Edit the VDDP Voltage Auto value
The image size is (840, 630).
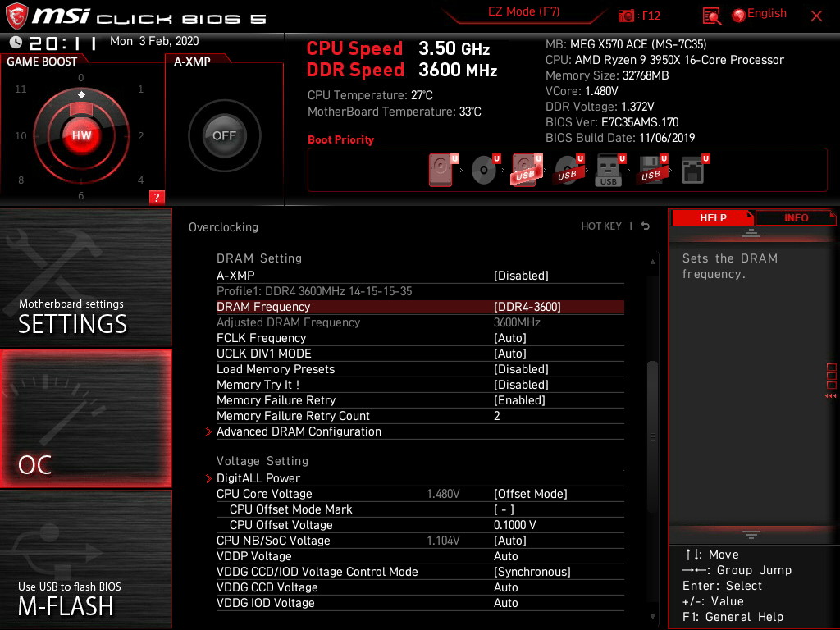coord(420,556)
